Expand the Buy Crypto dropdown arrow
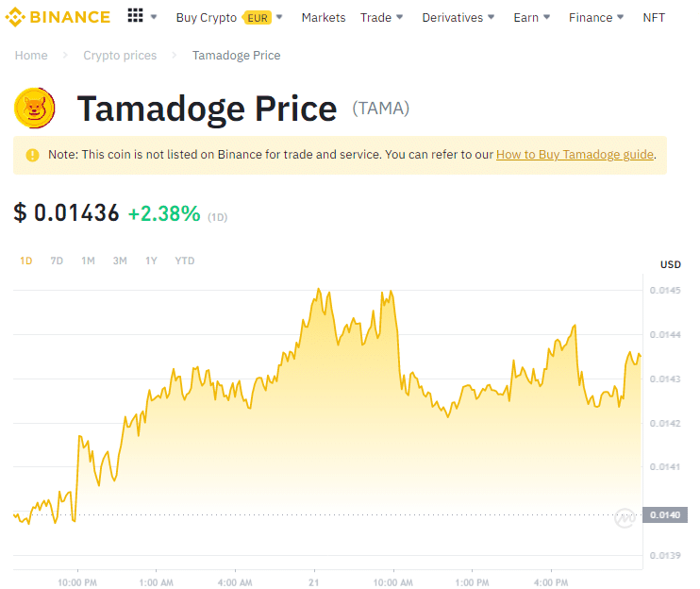 click(x=279, y=17)
